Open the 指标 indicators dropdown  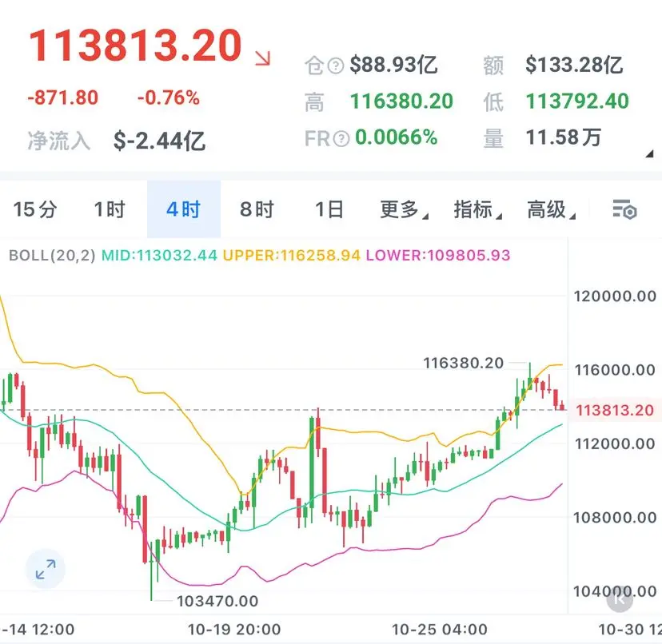[477, 209]
